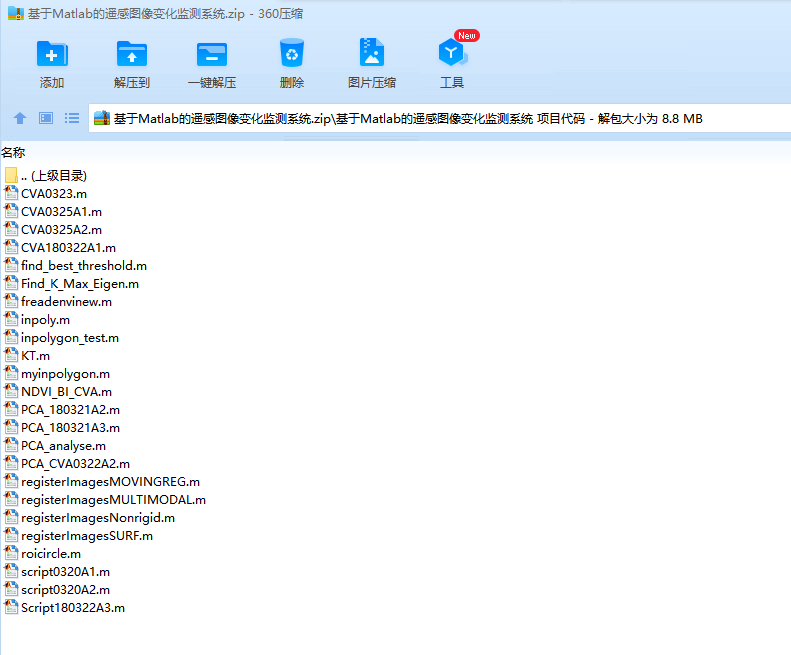Screen dimensions: 791x655
Task: Click the file icon beside CVA180322A1.m
Action: [x=11, y=247]
